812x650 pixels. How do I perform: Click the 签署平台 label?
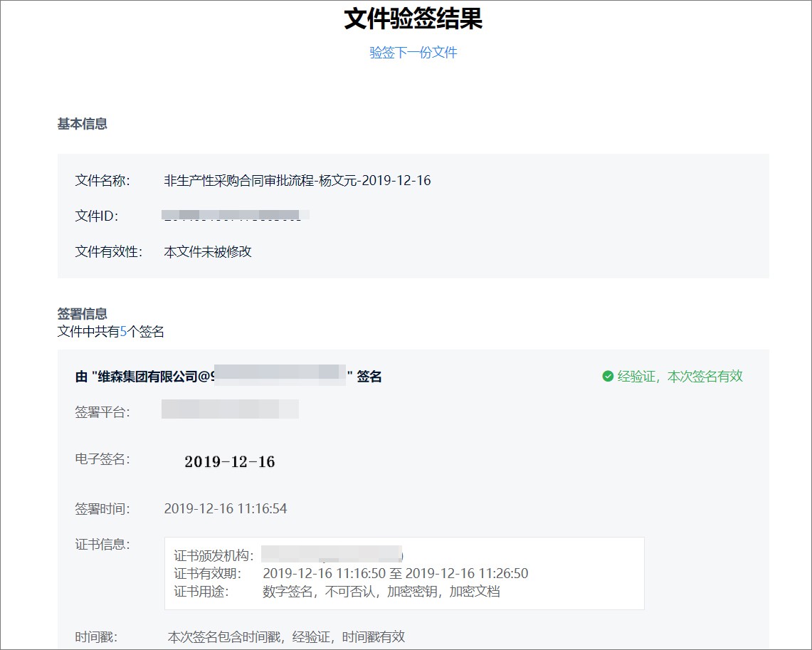coord(102,412)
